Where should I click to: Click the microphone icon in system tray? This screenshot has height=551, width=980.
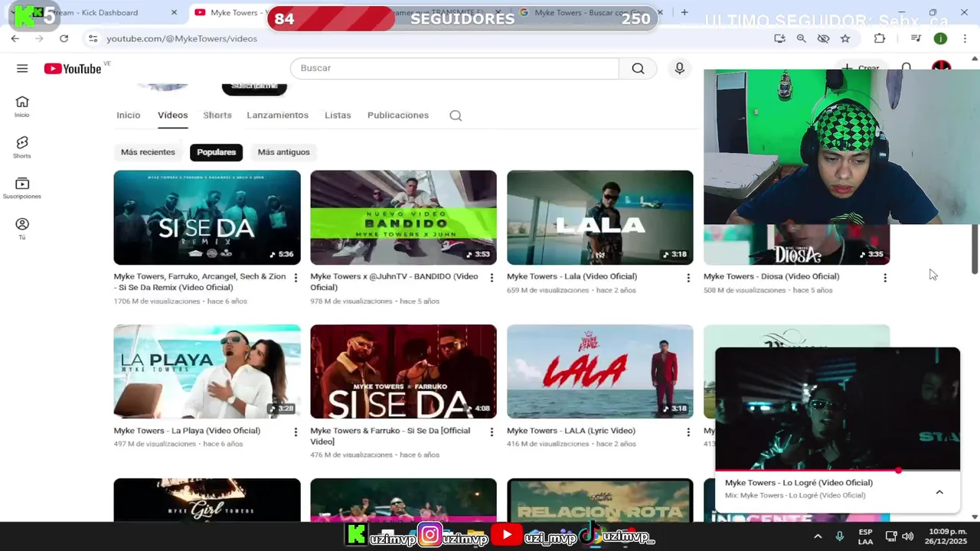coord(840,536)
